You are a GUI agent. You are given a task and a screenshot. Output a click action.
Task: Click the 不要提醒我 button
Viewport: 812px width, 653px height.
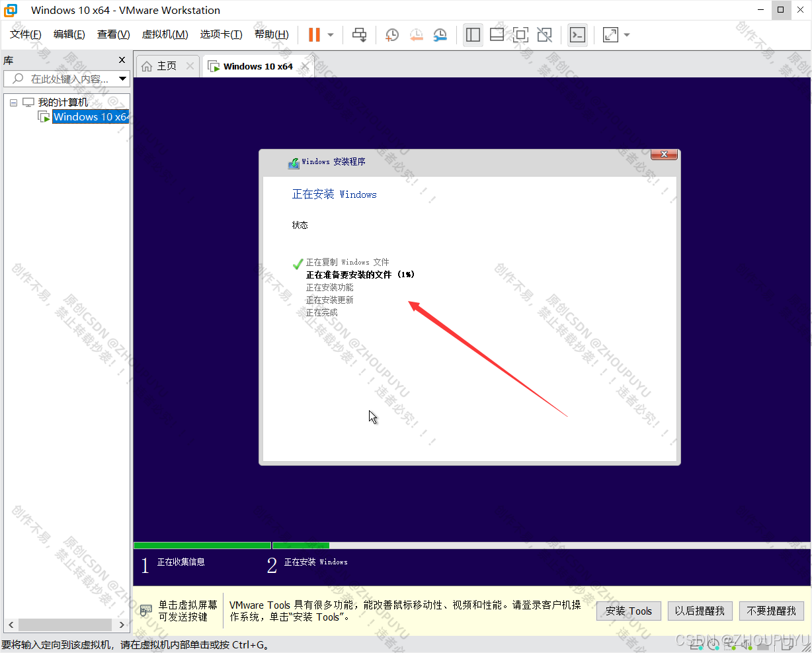(772, 611)
